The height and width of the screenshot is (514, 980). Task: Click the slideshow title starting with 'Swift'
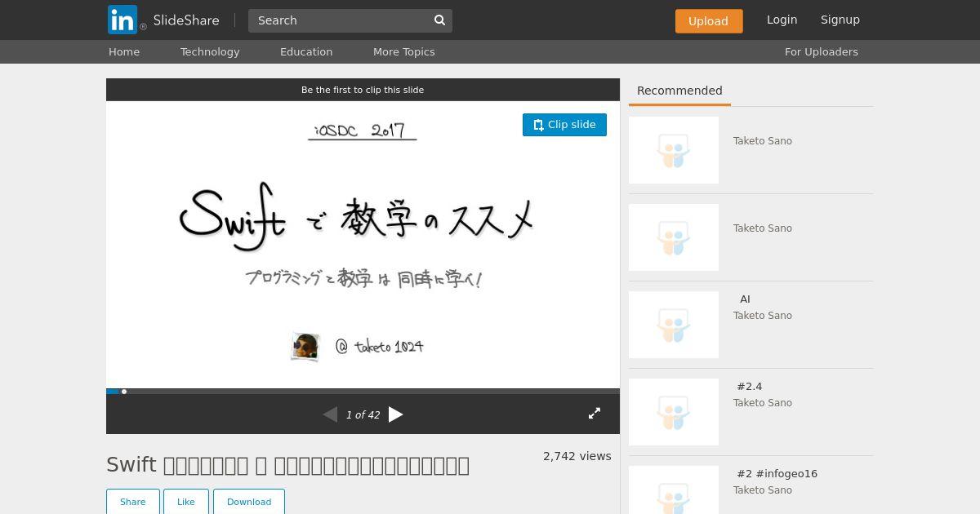coord(287,465)
